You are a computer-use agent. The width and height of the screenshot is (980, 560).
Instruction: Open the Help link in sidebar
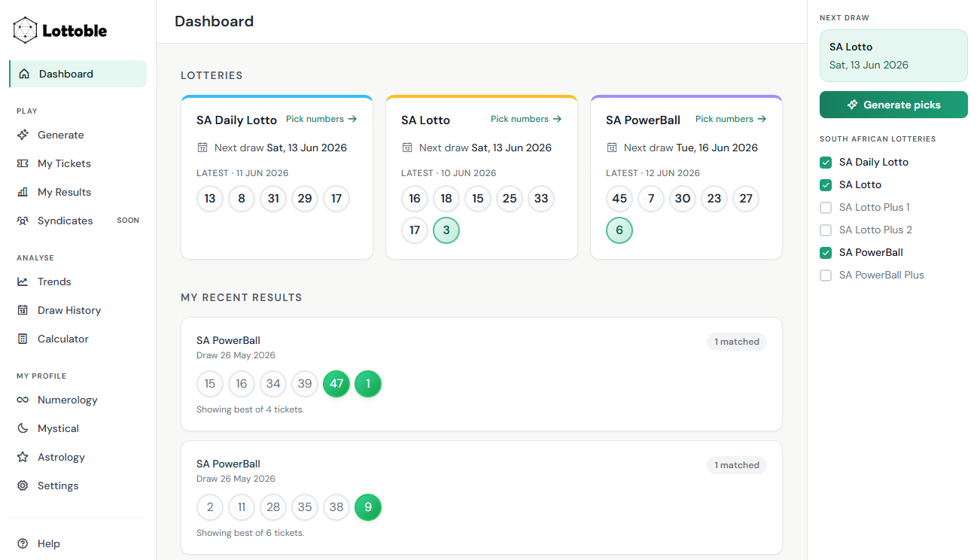coord(78,543)
